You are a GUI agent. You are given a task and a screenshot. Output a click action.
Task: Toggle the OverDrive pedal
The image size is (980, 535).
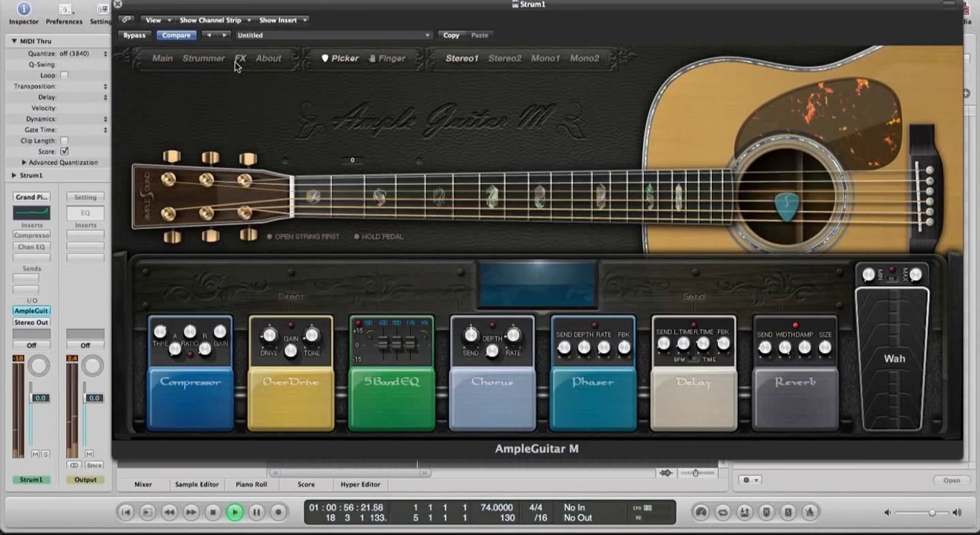[x=291, y=398]
